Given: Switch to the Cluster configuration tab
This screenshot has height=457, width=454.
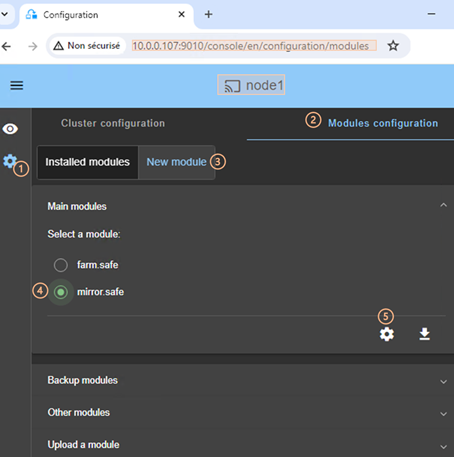Looking at the screenshot, I should click(113, 123).
